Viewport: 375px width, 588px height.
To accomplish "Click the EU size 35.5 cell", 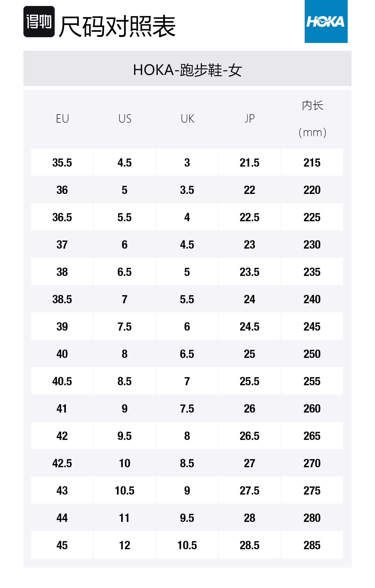I will (62, 163).
